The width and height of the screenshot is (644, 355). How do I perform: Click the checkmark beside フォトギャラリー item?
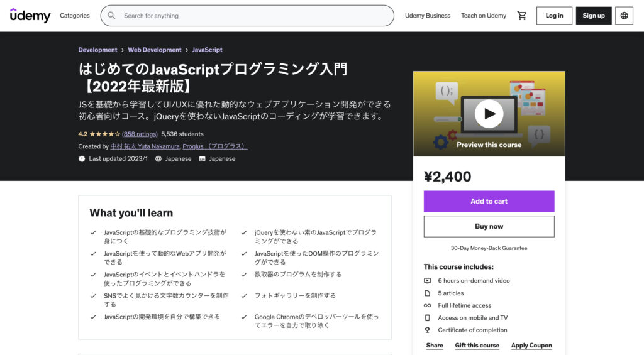tap(244, 295)
